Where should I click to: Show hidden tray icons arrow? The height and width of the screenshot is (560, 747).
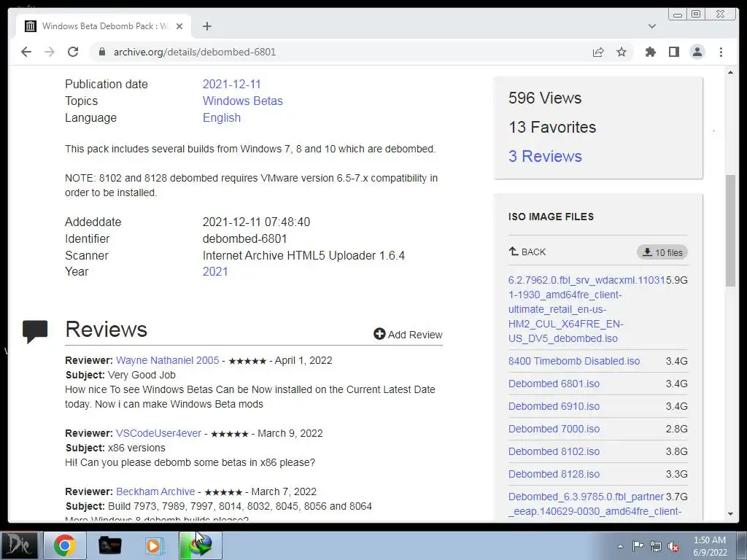coord(620,546)
